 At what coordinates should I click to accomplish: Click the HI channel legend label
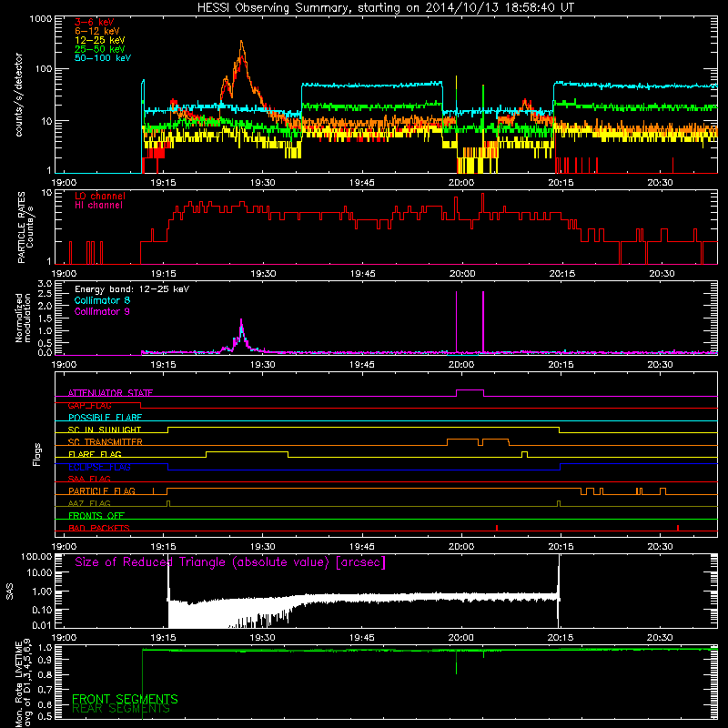[x=99, y=205]
